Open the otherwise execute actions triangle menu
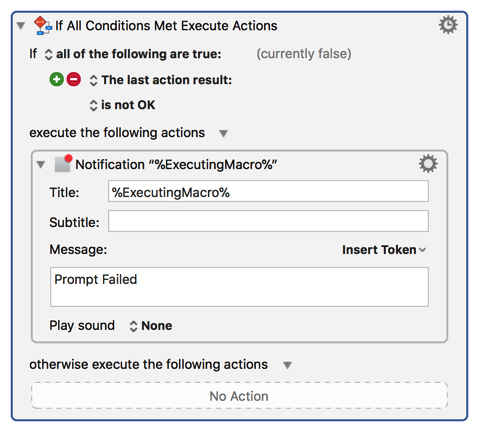Viewport: 479px width, 435px height. [x=287, y=365]
